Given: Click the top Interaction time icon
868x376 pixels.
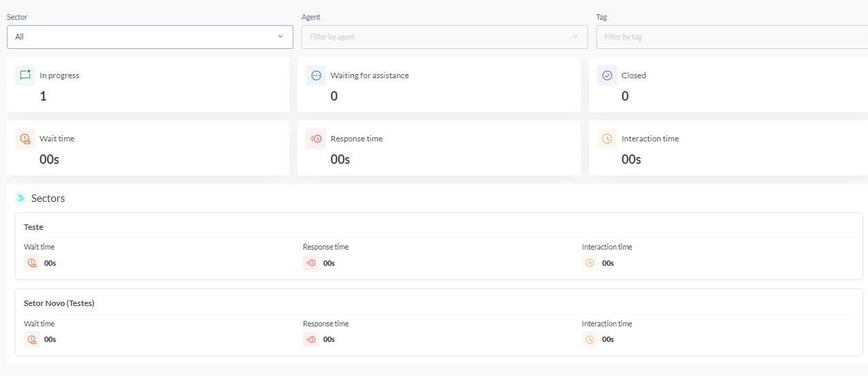Looking at the screenshot, I should (607, 139).
